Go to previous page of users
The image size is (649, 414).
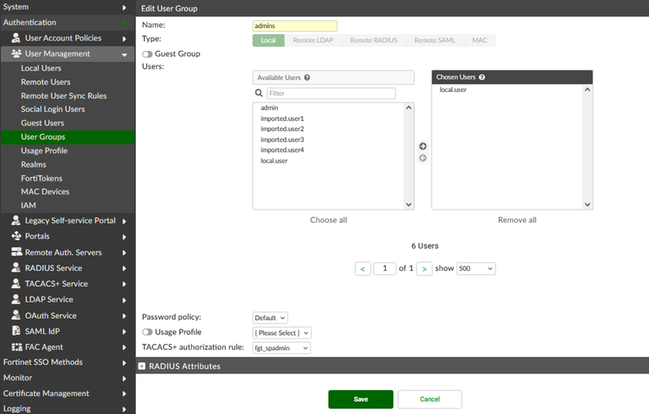tap(363, 269)
